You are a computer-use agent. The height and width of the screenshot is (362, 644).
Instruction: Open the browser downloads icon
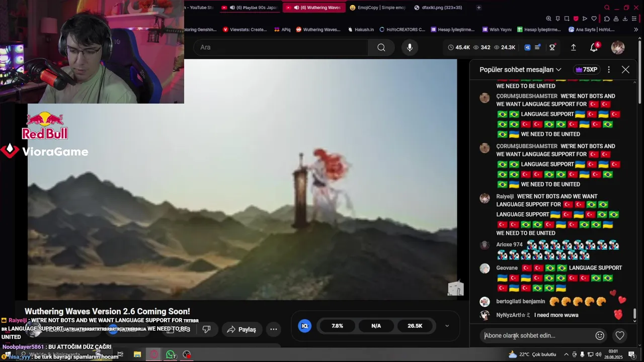625,19
